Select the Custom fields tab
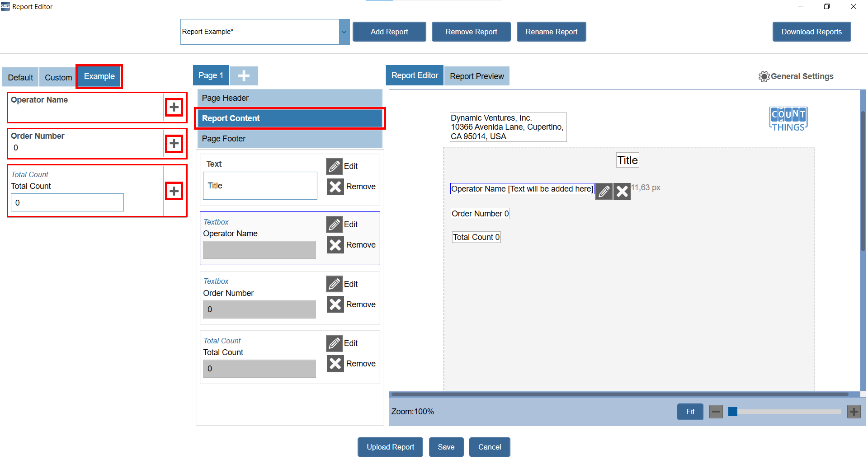This screenshot has height=464, width=868. point(58,77)
